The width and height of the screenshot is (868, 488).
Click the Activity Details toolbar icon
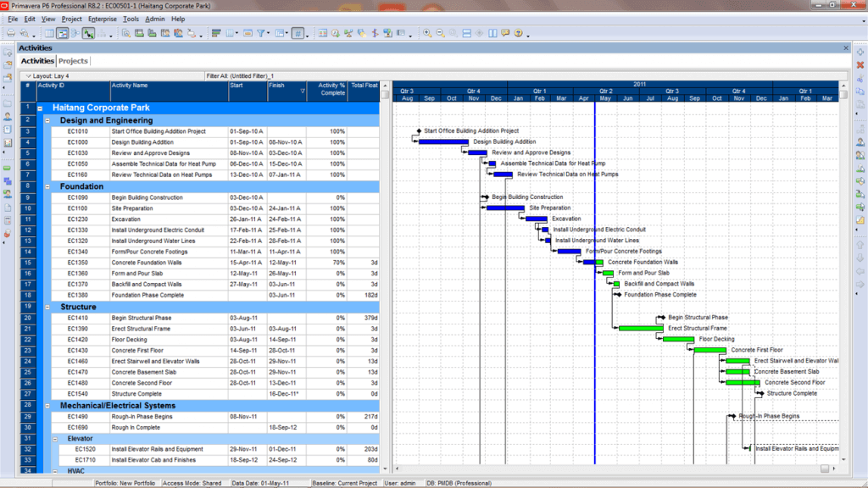pyautogui.click(x=126, y=34)
